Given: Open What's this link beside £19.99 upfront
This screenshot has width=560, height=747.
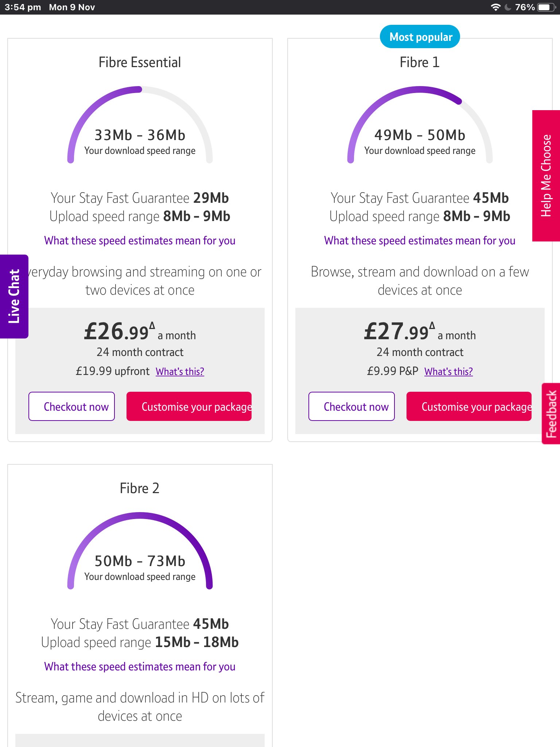Looking at the screenshot, I should [x=180, y=371].
